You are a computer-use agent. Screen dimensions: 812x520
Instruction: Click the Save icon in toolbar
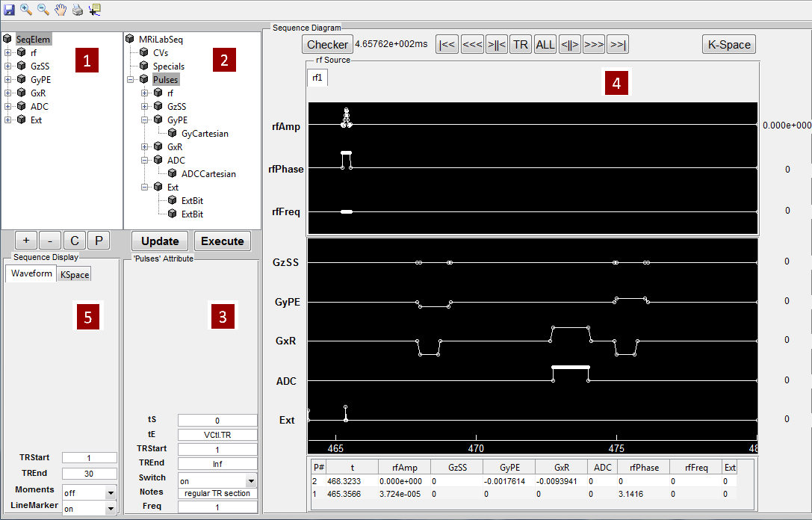(8, 10)
